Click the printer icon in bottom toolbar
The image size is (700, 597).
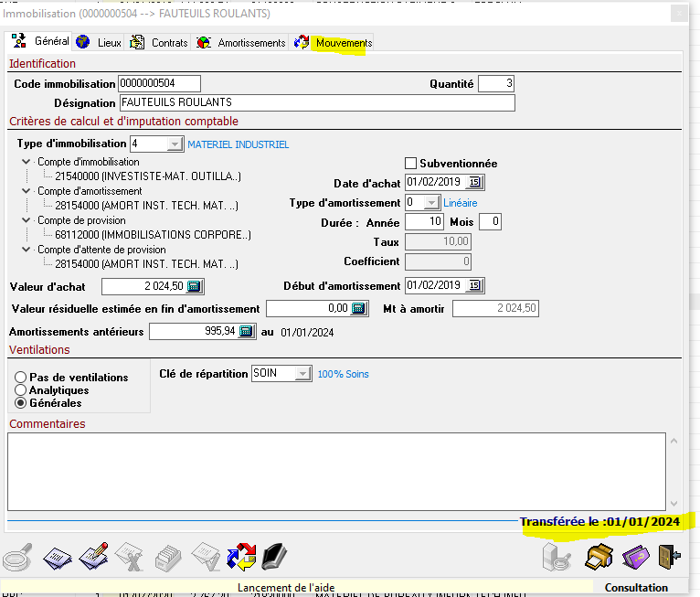pyautogui.click(x=599, y=556)
